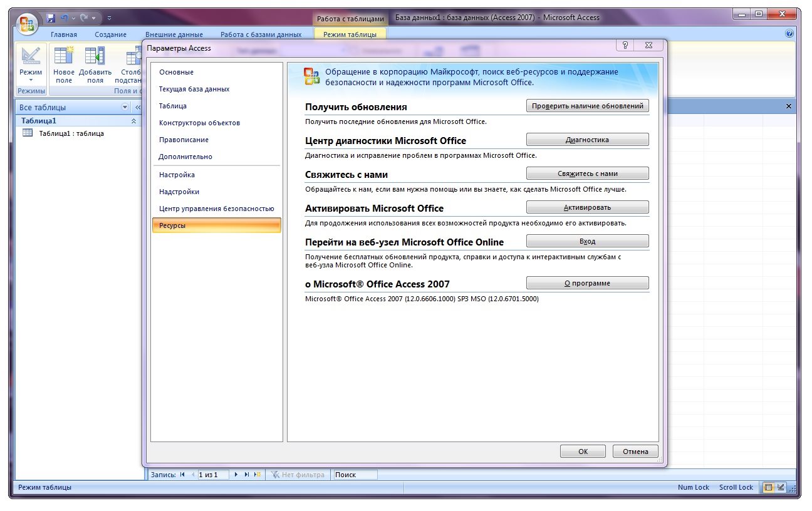Viewport: 812px width, 511px height.
Task: Click the Num Lock status bar indicator
Action: coord(694,487)
